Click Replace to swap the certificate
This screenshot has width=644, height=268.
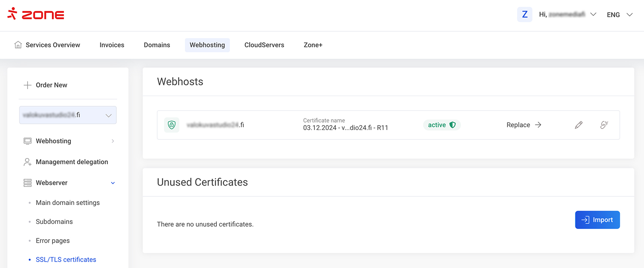pyautogui.click(x=524, y=125)
